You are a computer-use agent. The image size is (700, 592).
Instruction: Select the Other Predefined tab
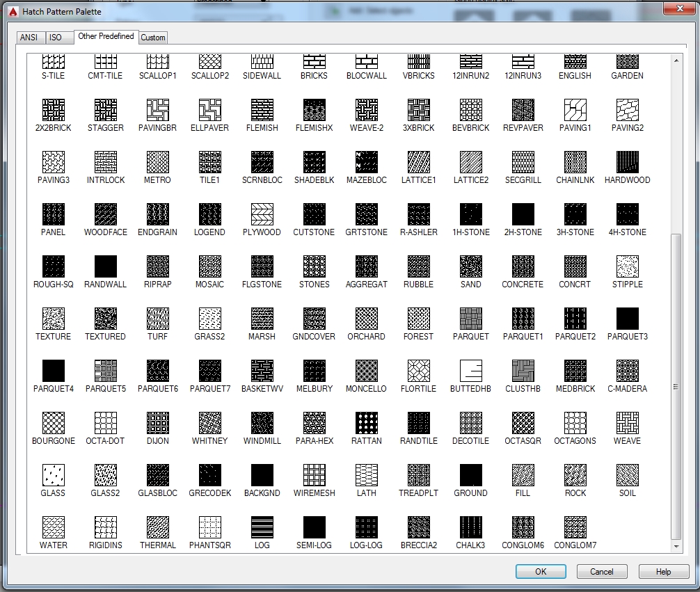tap(106, 36)
